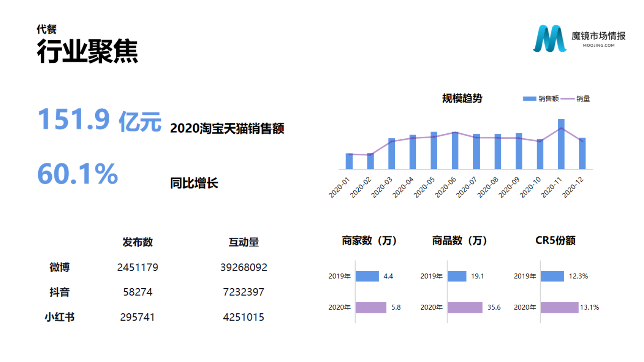Select the 2020年 商品数 bar labeled 35.6
The image size is (644, 362).
tap(465, 307)
